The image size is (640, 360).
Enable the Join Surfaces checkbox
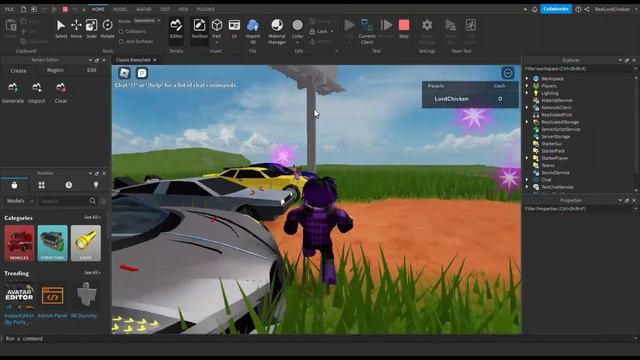[121, 42]
